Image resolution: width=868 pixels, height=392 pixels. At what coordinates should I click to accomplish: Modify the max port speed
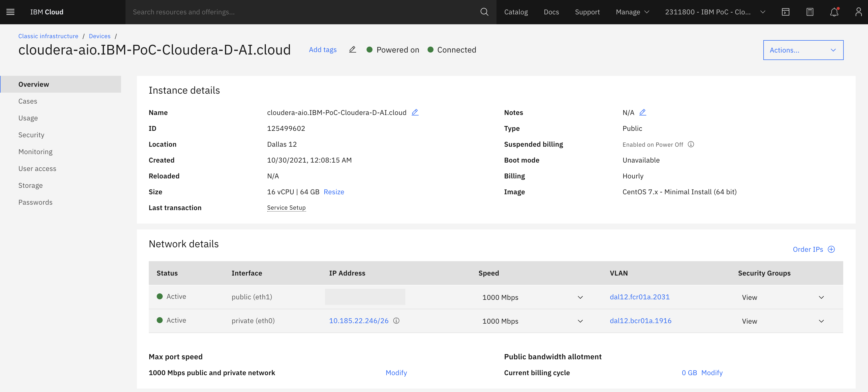click(x=396, y=373)
